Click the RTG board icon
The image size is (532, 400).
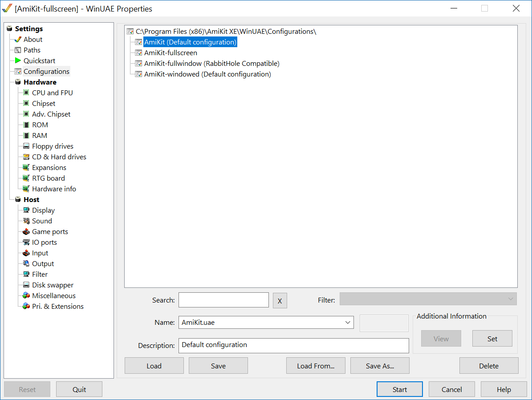pyautogui.click(x=26, y=178)
